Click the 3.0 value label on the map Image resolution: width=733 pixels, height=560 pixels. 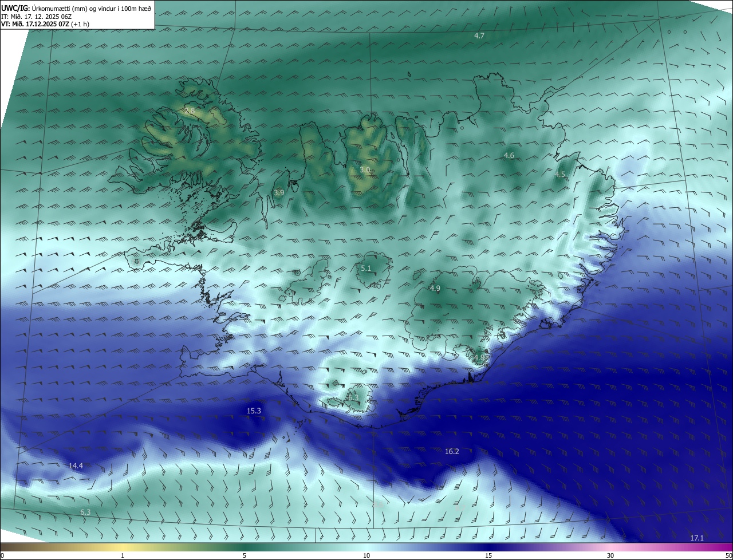coord(365,170)
